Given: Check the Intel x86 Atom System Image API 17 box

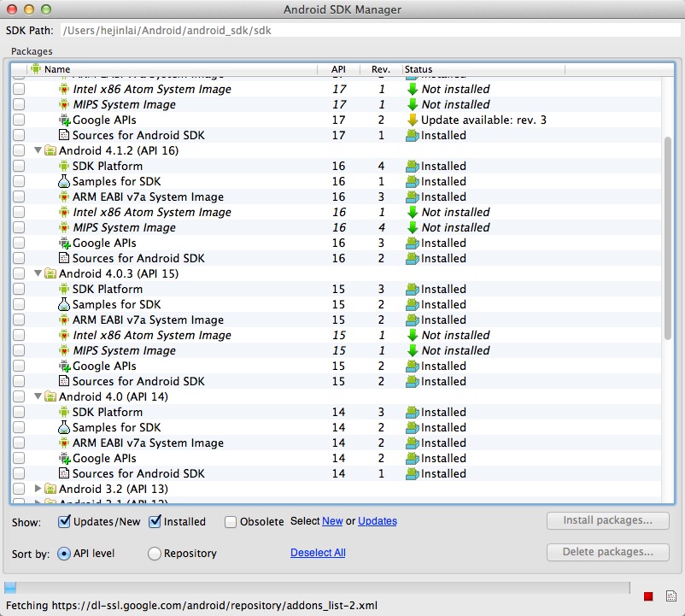Looking at the screenshot, I should click(x=19, y=89).
